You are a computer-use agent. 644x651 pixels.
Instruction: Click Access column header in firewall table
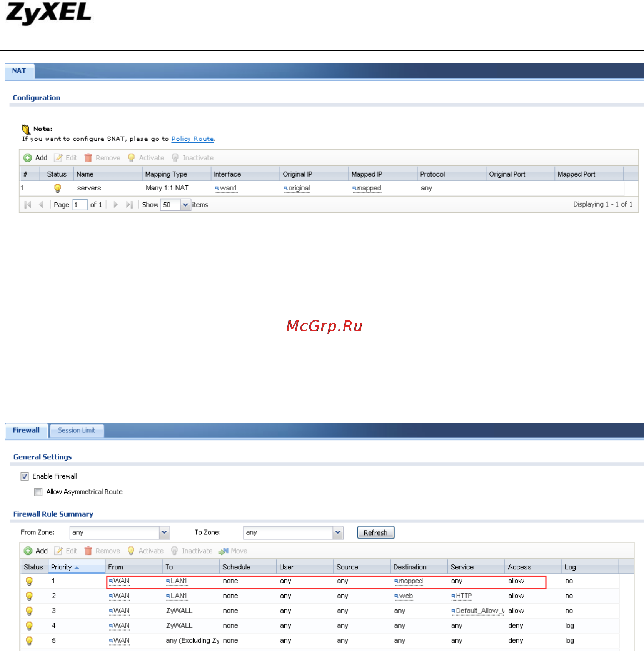(x=533, y=567)
